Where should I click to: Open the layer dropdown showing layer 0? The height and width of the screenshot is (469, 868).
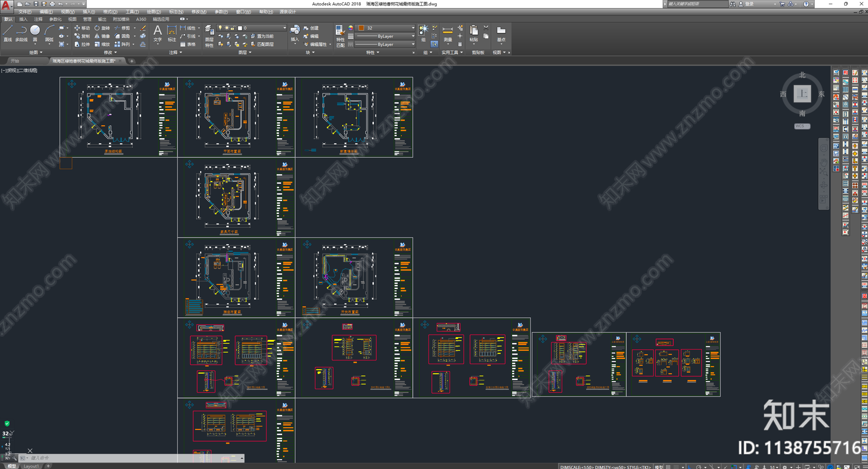click(251, 28)
